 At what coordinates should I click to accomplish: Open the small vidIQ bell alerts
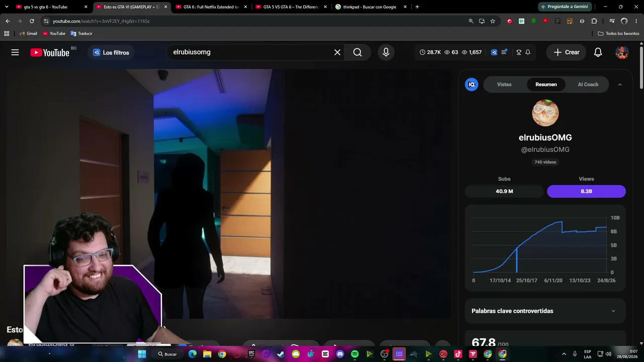pyautogui.click(x=528, y=52)
